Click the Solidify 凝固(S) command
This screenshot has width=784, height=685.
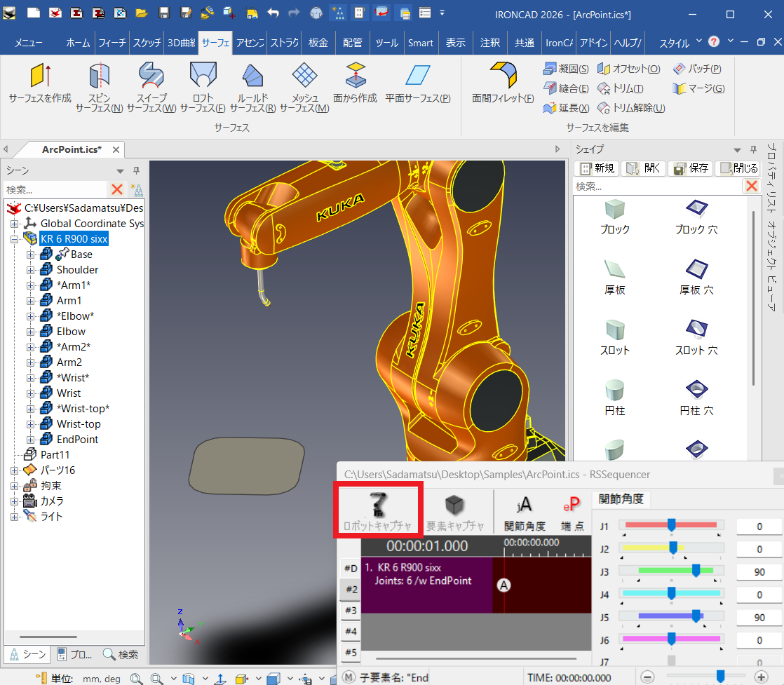566,69
